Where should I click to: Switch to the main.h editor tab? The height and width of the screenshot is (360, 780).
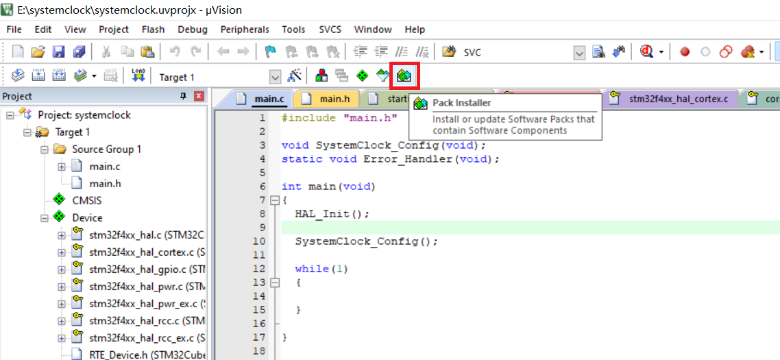pyautogui.click(x=334, y=99)
